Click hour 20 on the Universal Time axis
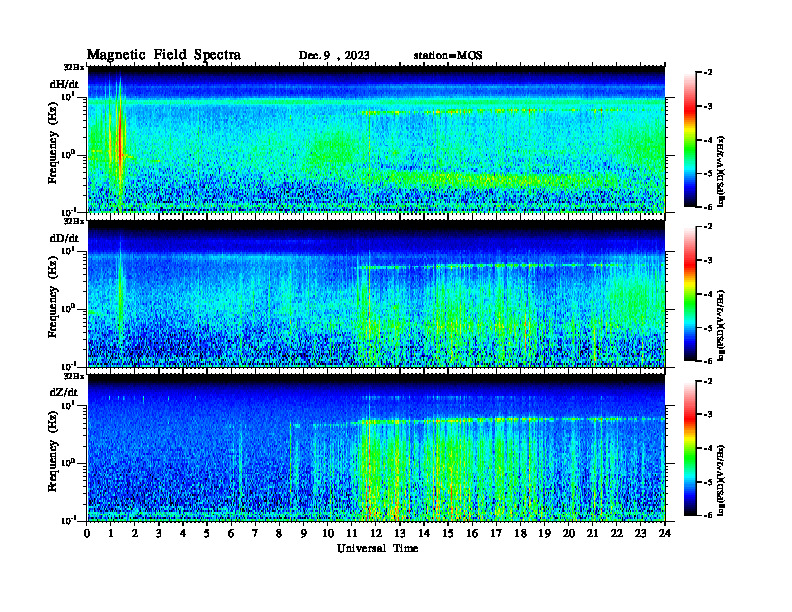 [569, 533]
